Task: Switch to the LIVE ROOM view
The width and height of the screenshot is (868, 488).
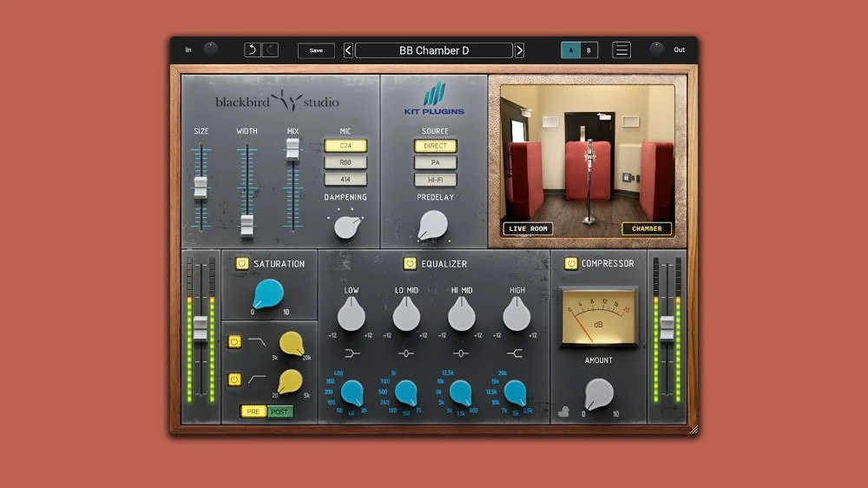Action: click(x=528, y=228)
